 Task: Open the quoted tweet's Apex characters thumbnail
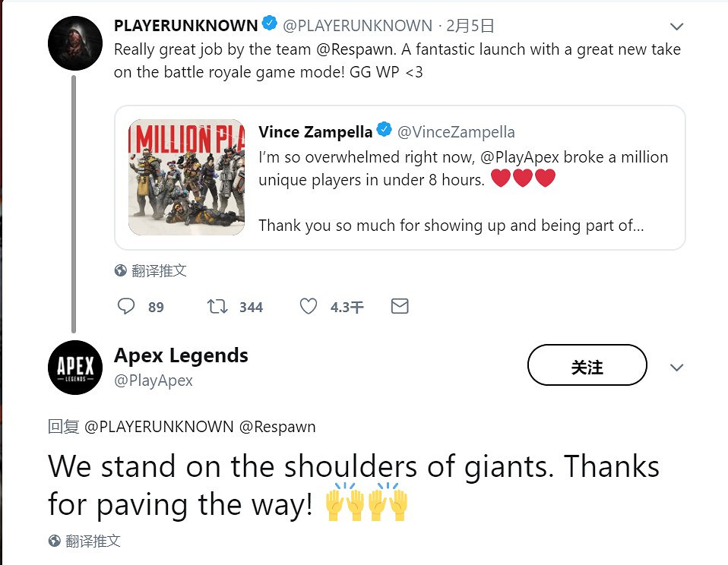pos(186,177)
